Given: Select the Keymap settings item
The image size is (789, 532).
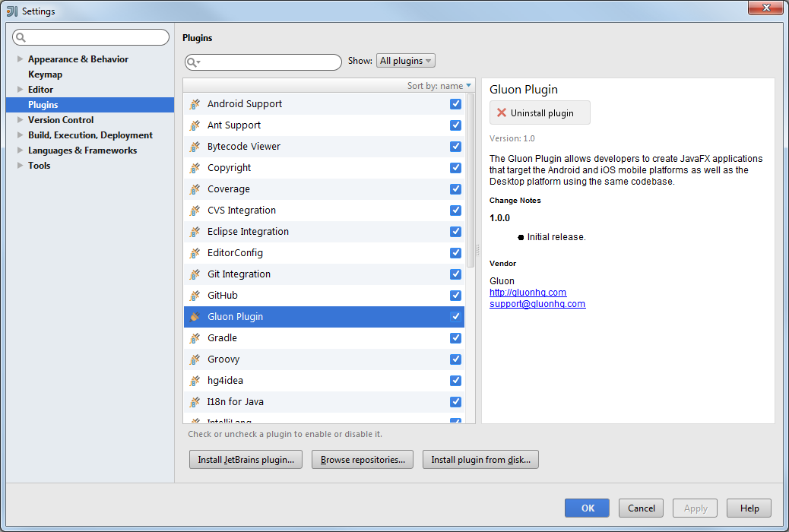Looking at the screenshot, I should coord(46,74).
